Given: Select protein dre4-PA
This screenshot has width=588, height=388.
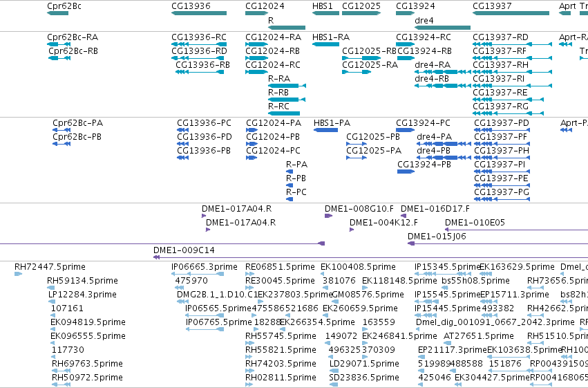Looking at the screenshot, I should click(x=434, y=137).
